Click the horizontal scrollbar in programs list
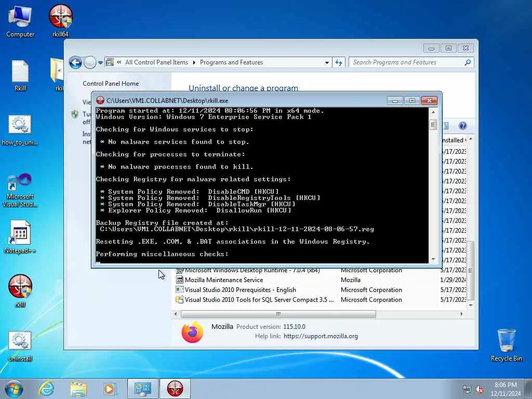Image resolution: width=532 pixels, height=399 pixels. coord(278,314)
